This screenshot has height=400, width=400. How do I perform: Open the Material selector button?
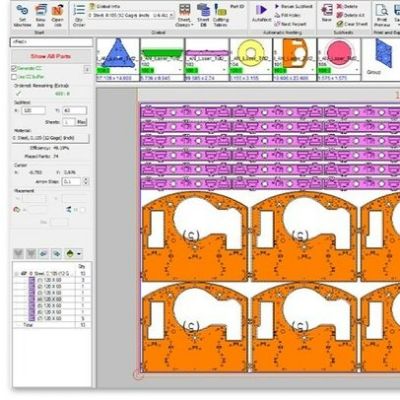pyautogui.click(x=51, y=138)
